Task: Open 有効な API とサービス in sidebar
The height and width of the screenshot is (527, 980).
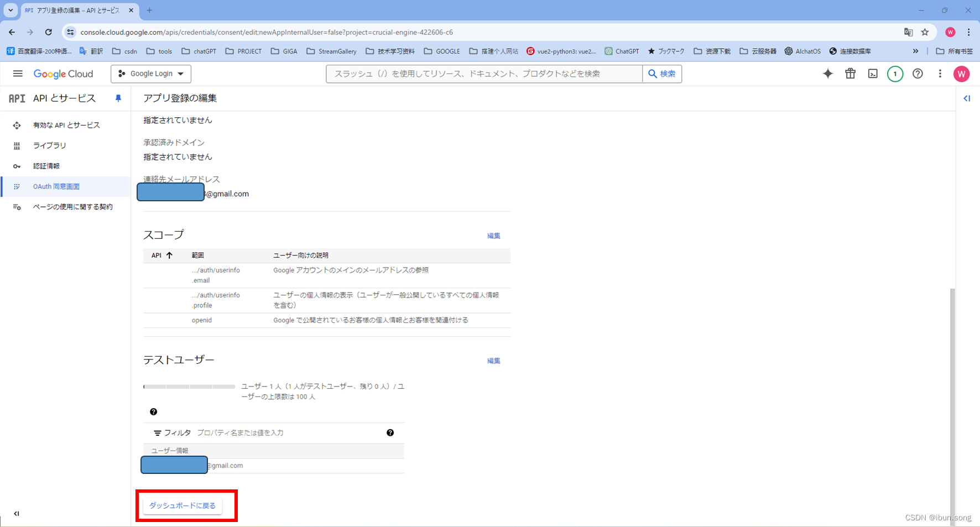Action: pyautogui.click(x=66, y=125)
